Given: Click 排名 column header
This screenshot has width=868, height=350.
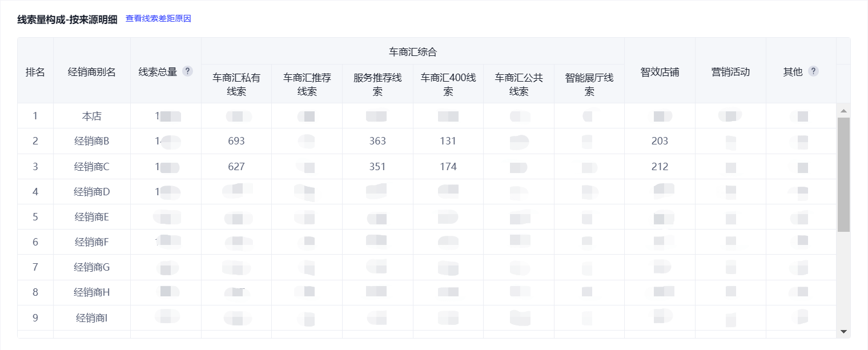Looking at the screenshot, I should pyautogui.click(x=35, y=72).
